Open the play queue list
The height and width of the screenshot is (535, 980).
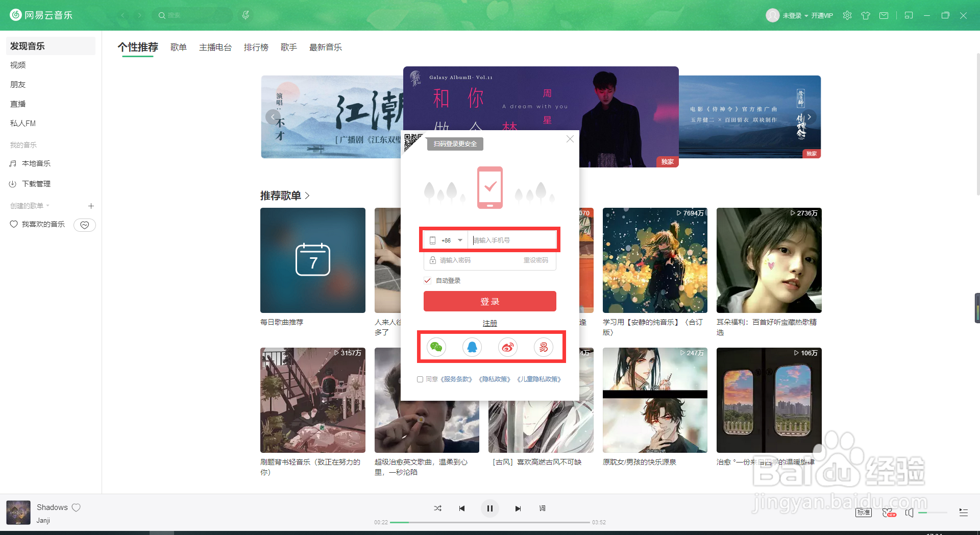click(964, 513)
